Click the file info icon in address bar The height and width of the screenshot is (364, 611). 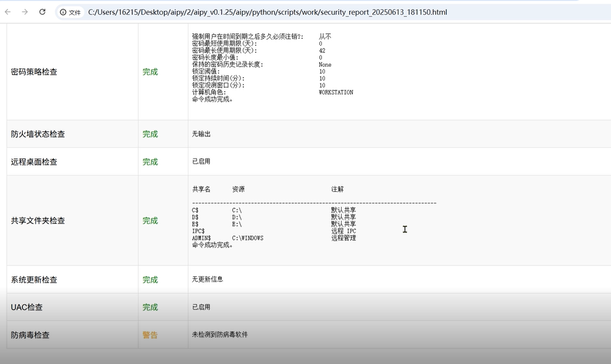[x=70, y=12]
